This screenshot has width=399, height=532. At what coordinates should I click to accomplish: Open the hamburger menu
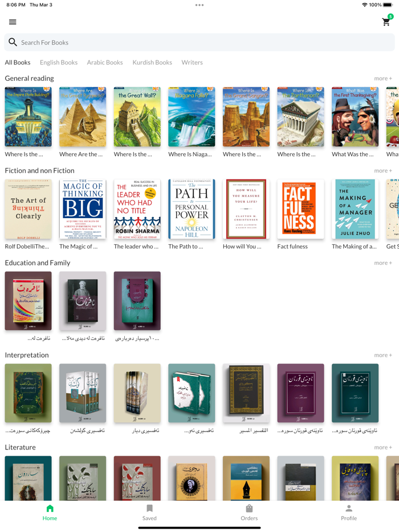13,22
